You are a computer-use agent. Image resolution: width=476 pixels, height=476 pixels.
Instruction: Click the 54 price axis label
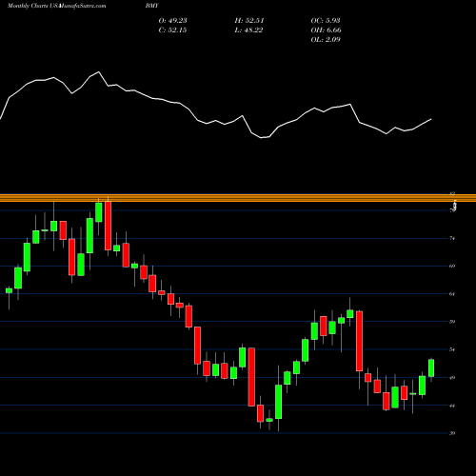click(452, 349)
